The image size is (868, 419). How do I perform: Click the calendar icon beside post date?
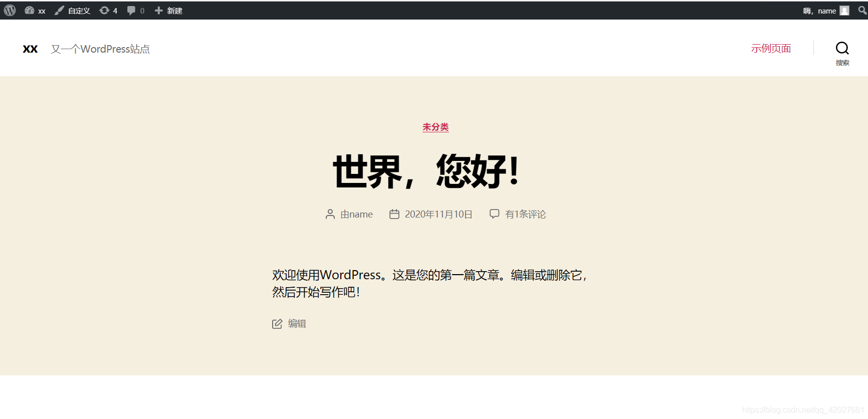pyautogui.click(x=394, y=215)
